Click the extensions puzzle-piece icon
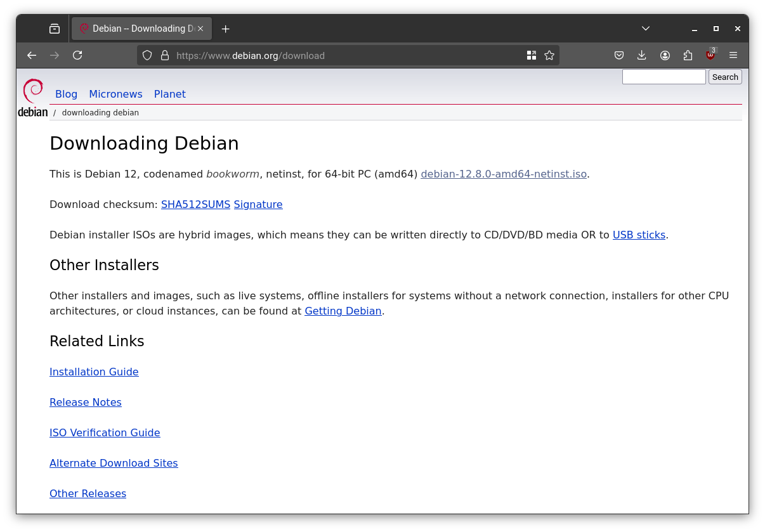 point(688,55)
